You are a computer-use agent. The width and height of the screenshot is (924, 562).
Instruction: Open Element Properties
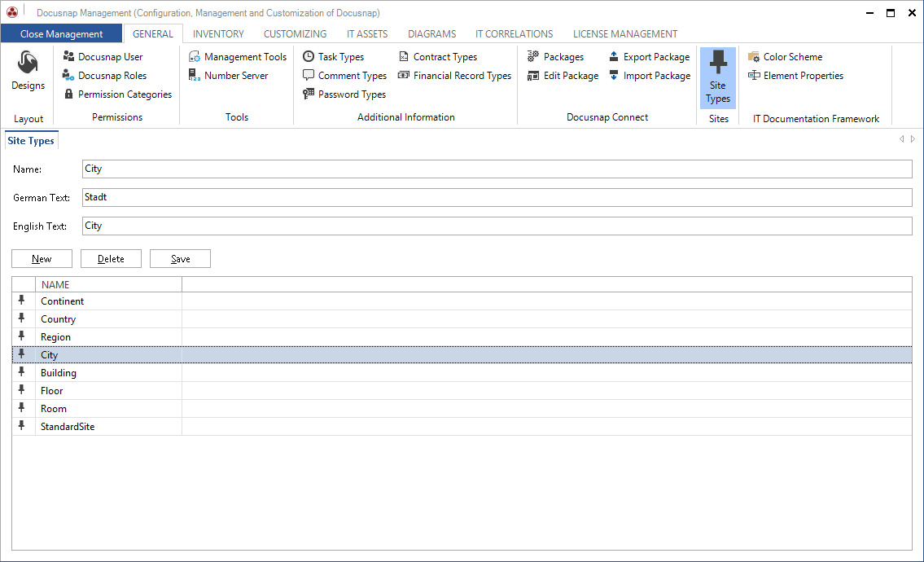click(795, 76)
